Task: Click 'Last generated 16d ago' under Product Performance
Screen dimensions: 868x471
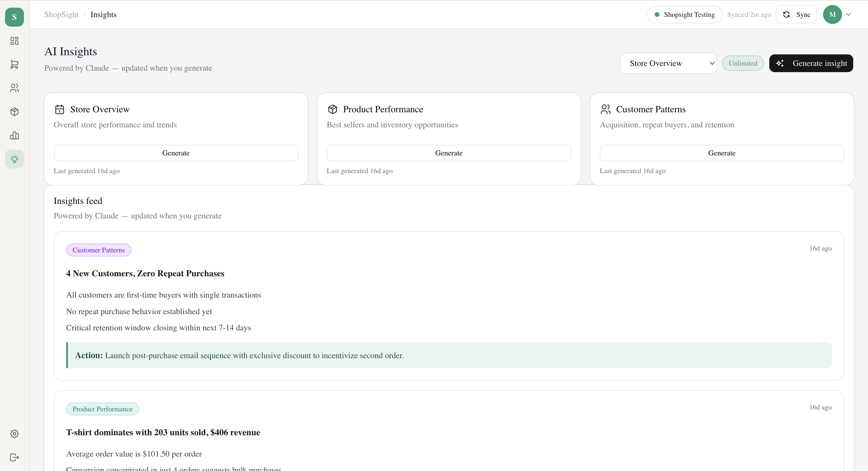Action: [360, 171]
